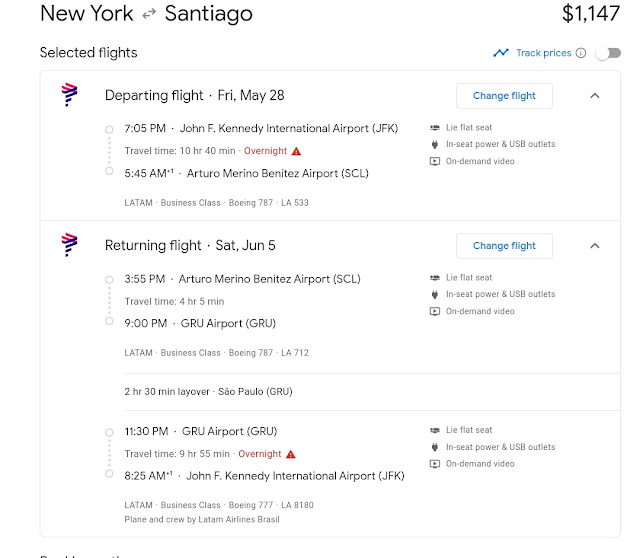Viewport: 640px width, 558px height.
Task: Click the Departing flight Fri, May 28 header
Action: (x=194, y=96)
